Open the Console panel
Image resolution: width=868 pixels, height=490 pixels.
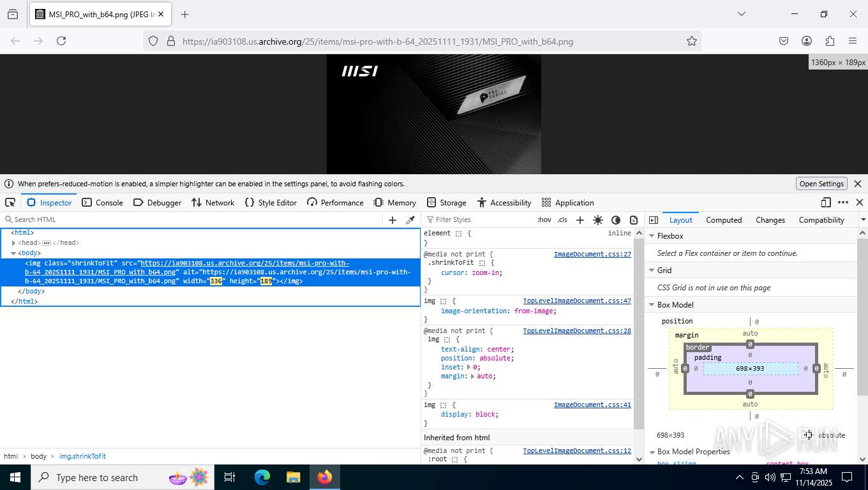coord(102,202)
